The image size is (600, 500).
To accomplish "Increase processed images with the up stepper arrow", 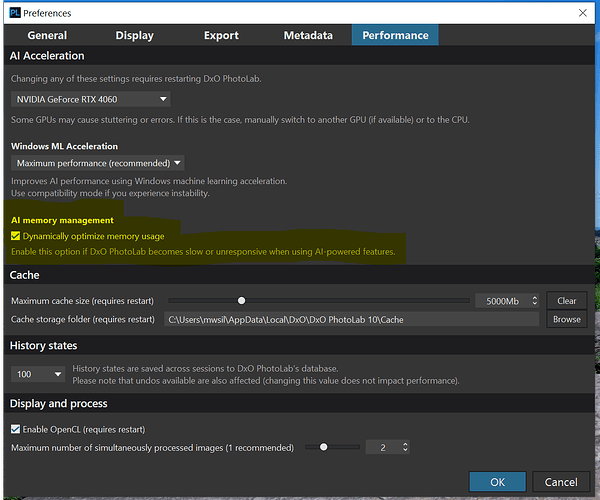I will [x=405, y=444].
